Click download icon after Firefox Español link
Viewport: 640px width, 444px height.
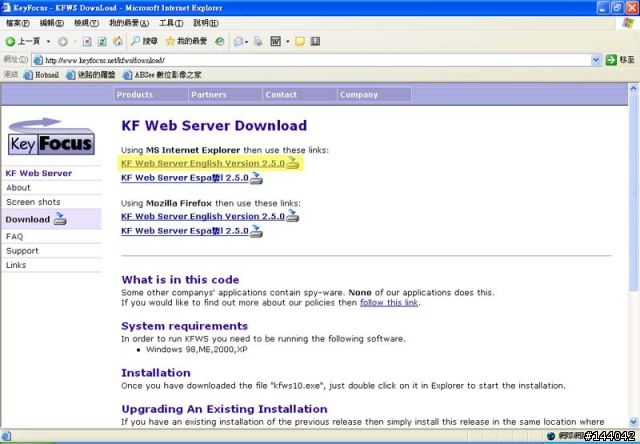(x=256, y=231)
